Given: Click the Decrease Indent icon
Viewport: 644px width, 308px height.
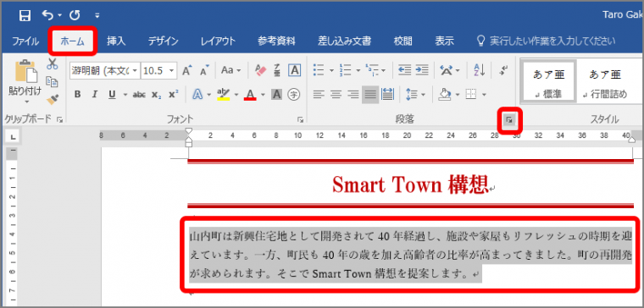Looking at the screenshot, I should tap(405, 70).
